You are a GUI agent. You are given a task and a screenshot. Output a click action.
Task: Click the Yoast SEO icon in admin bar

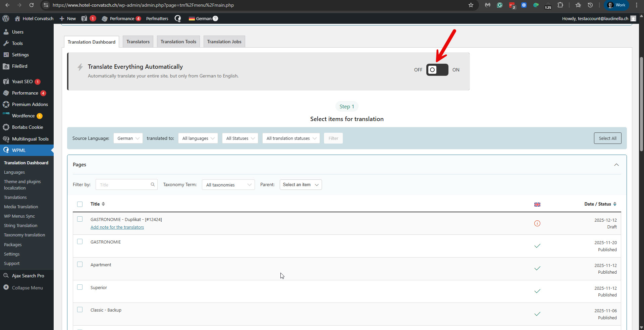coord(84,18)
